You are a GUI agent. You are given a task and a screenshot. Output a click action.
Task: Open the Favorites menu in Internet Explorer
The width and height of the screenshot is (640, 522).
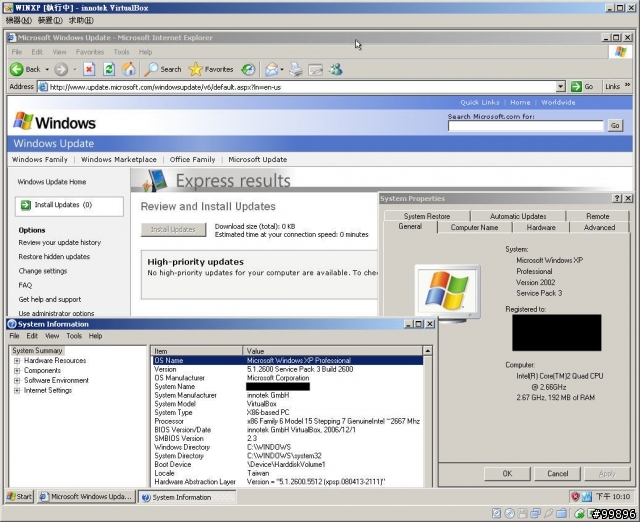coord(90,52)
